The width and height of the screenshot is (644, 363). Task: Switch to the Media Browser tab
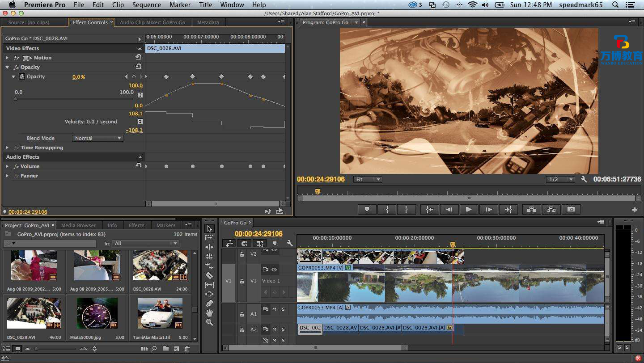[79, 225]
